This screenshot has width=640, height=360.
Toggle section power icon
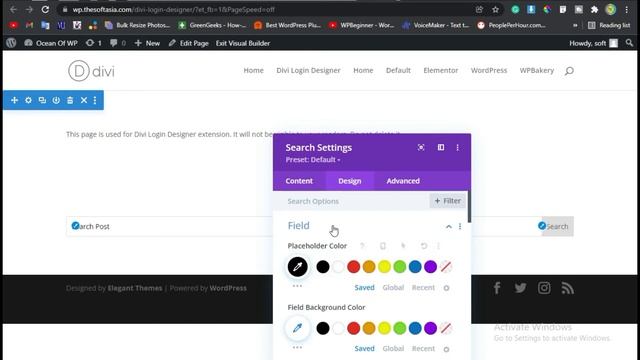pyautogui.click(x=56, y=100)
